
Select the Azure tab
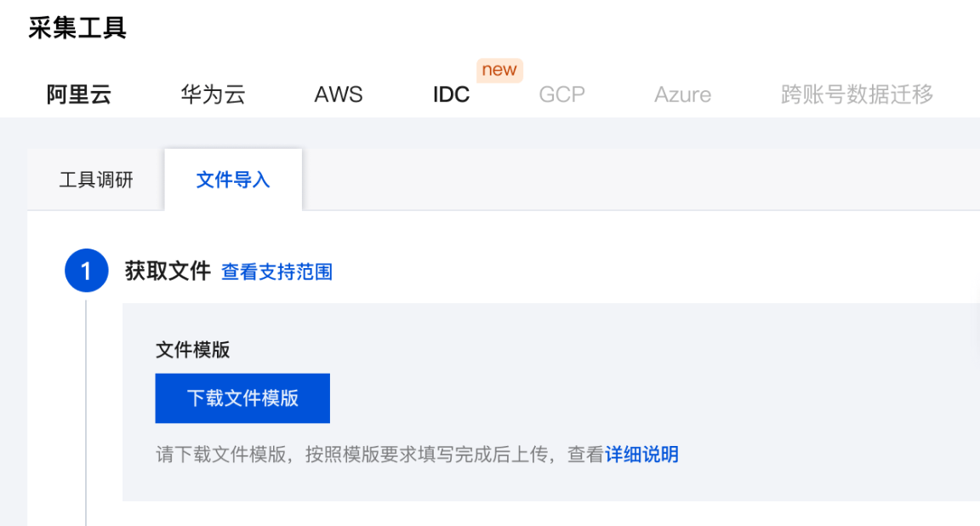point(682,94)
